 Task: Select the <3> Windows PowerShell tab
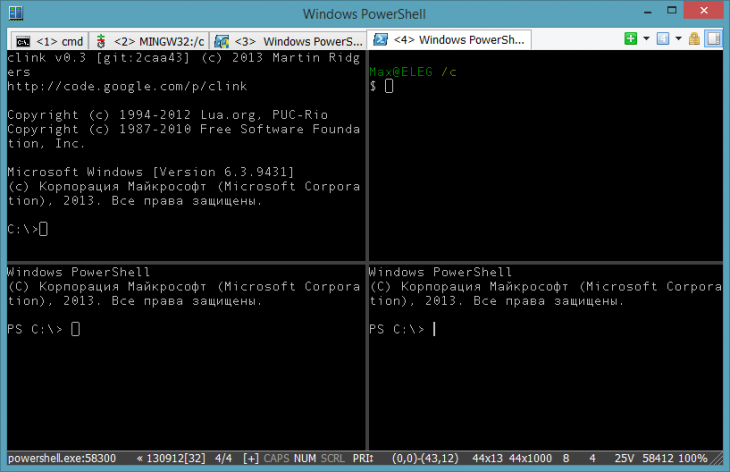(289, 41)
